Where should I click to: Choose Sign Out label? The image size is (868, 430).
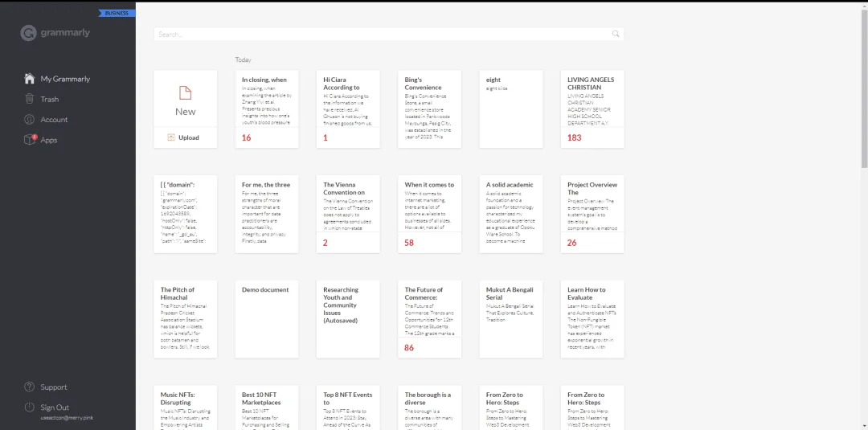tap(55, 407)
